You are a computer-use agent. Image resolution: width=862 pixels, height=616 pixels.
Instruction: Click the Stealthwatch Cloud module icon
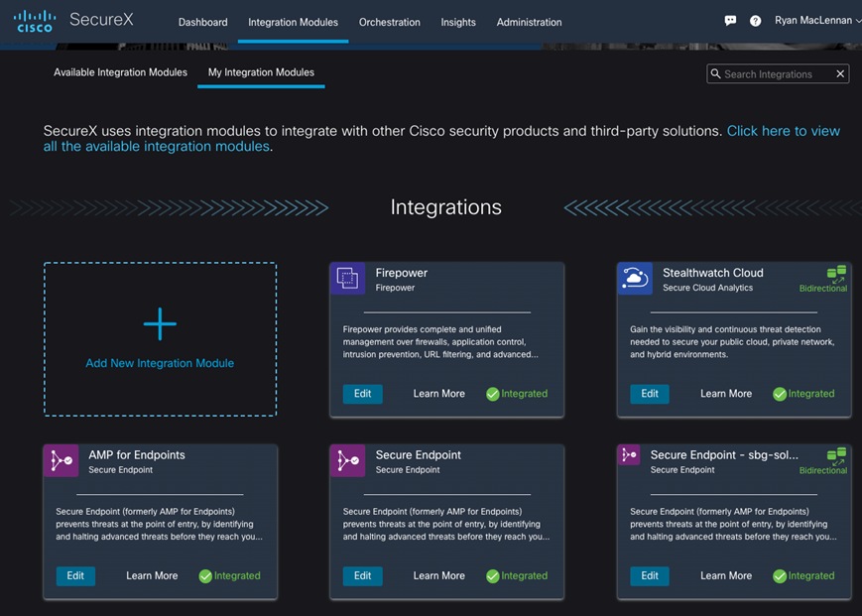pyautogui.click(x=635, y=279)
